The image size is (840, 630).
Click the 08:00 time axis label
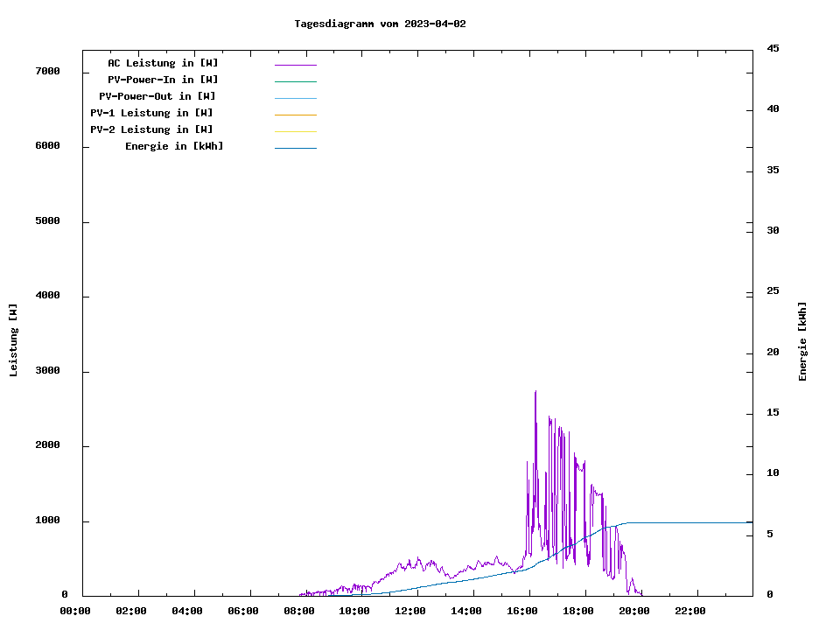298,611
